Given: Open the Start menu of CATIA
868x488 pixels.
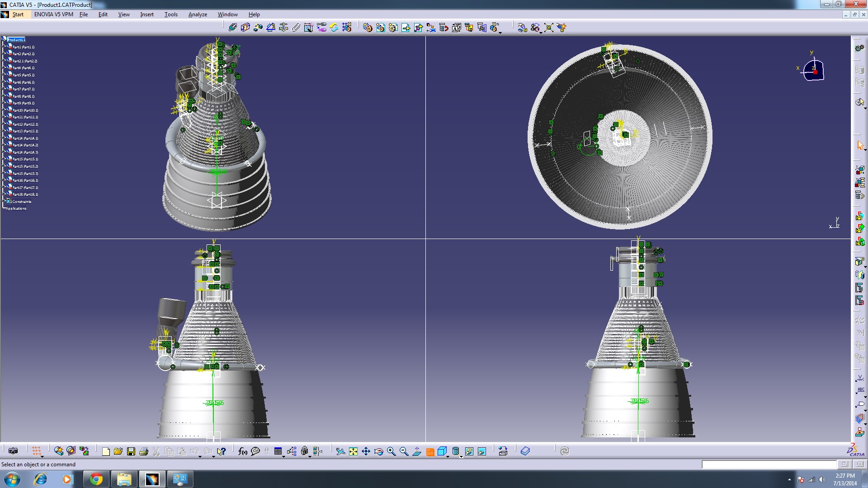Looking at the screenshot, I should [18, 14].
